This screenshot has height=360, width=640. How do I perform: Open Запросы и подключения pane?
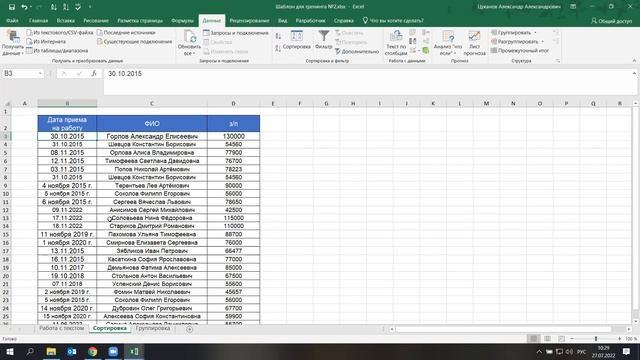236,32
